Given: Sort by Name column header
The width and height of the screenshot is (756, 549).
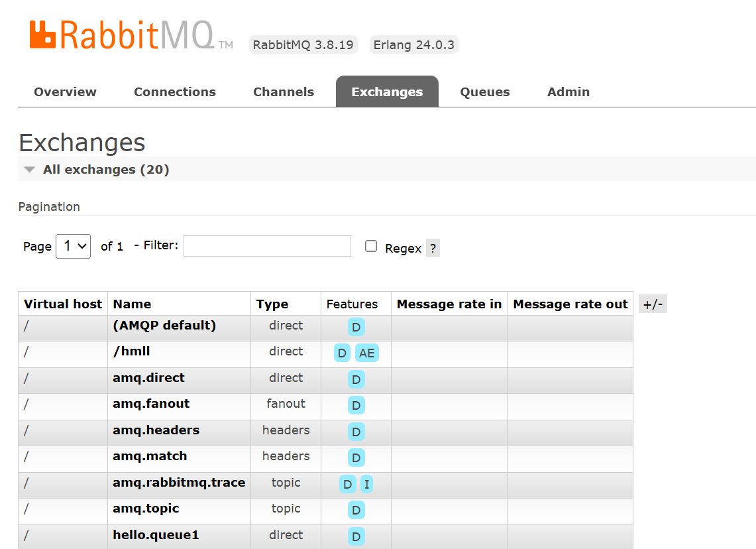Looking at the screenshot, I should tap(132, 304).
